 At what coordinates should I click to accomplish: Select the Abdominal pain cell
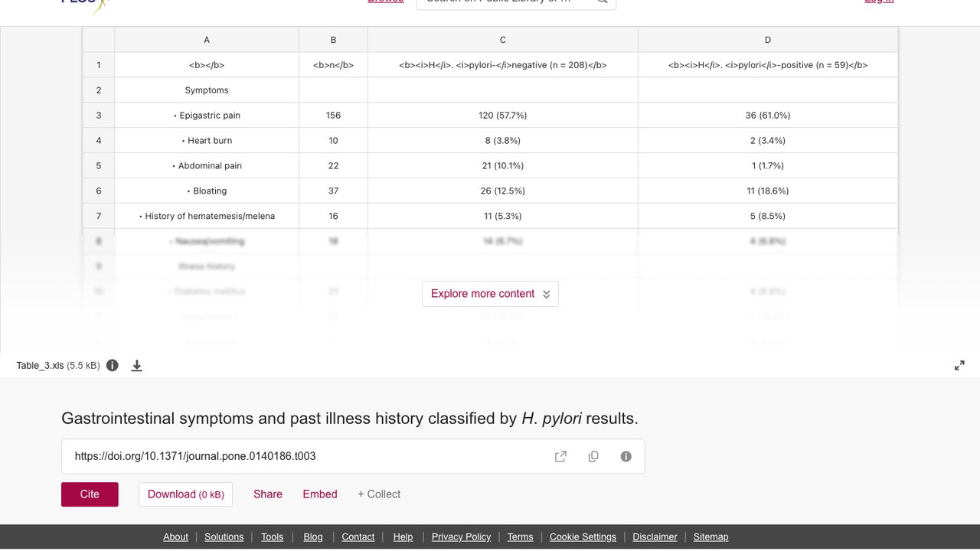click(x=207, y=166)
